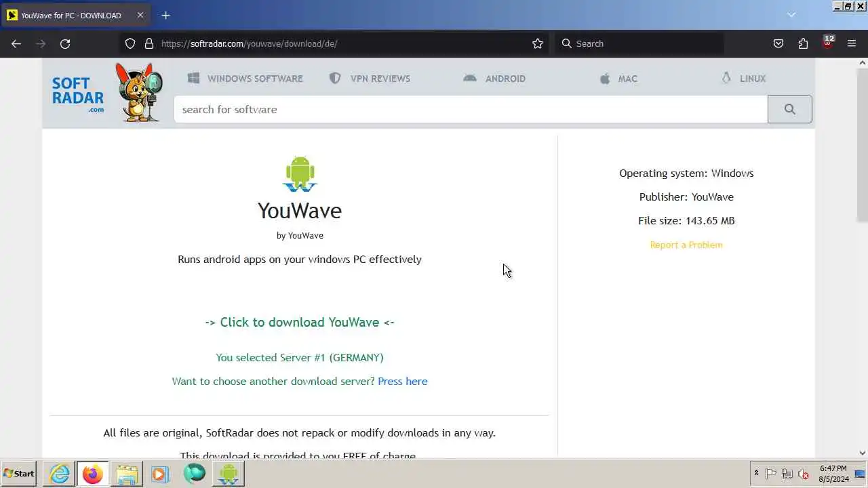Click the 'search for software' input field
The width and height of the screenshot is (868, 488).
click(471, 109)
